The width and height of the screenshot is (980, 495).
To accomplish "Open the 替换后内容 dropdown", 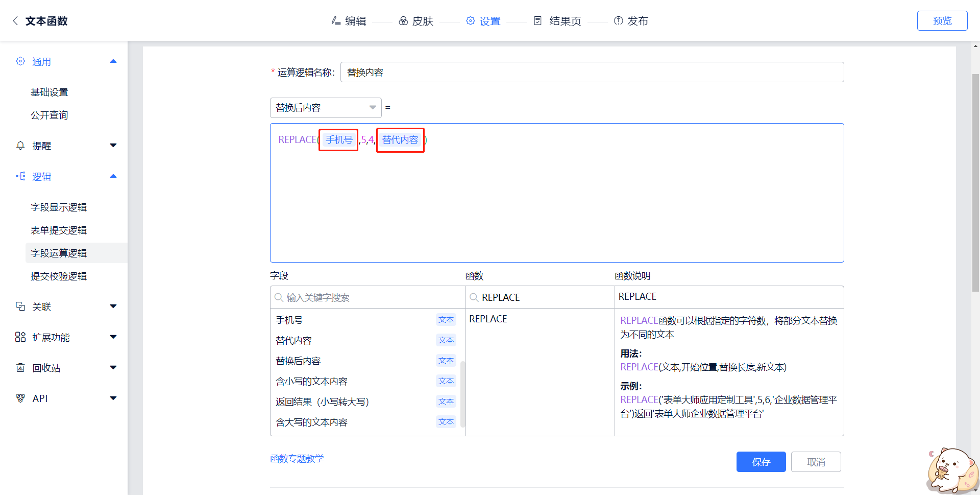I will (x=325, y=108).
